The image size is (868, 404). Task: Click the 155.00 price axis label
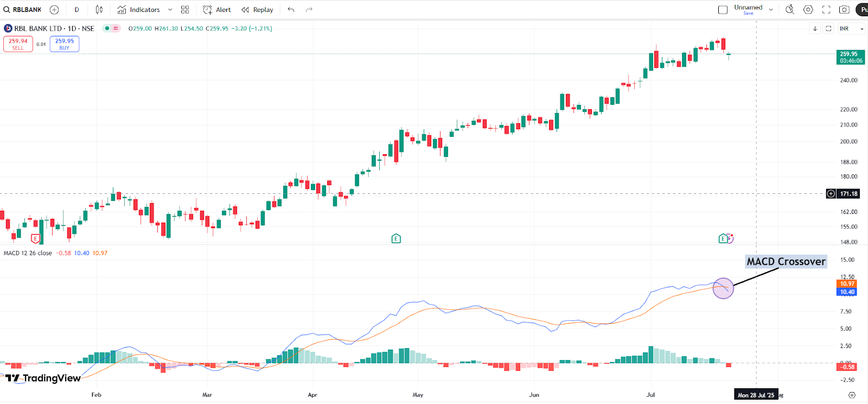click(x=848, y=227)
